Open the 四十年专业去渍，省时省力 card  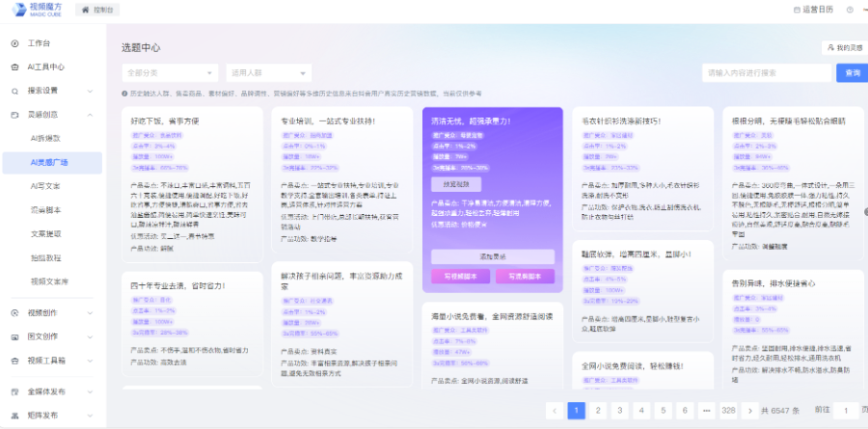click(192, 324)
